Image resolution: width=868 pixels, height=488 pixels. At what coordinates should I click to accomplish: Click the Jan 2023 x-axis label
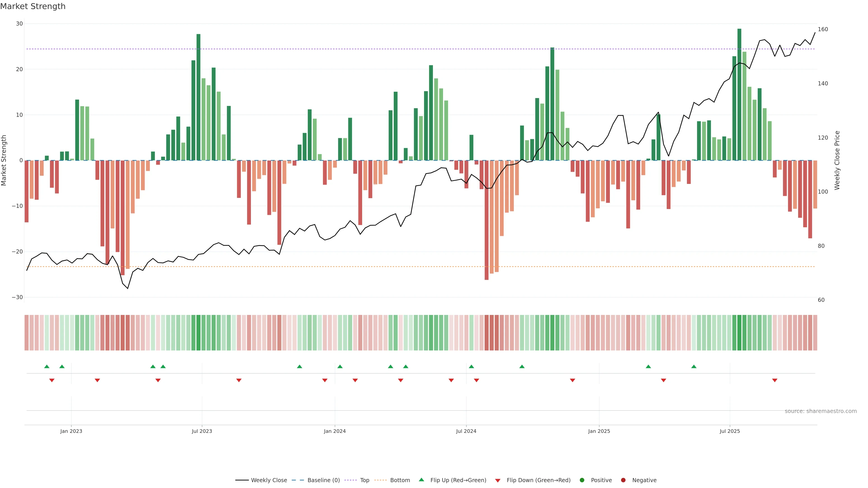tap(71, 431)
